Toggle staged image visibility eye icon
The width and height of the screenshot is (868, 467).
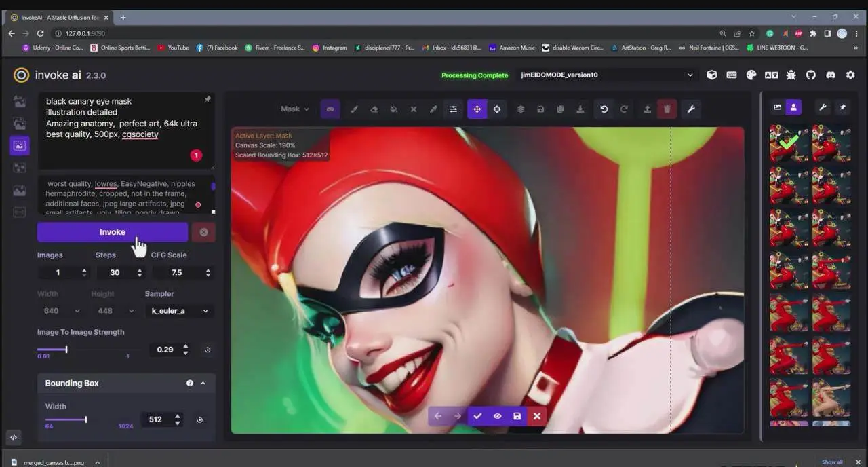click(x=497, y=416)
